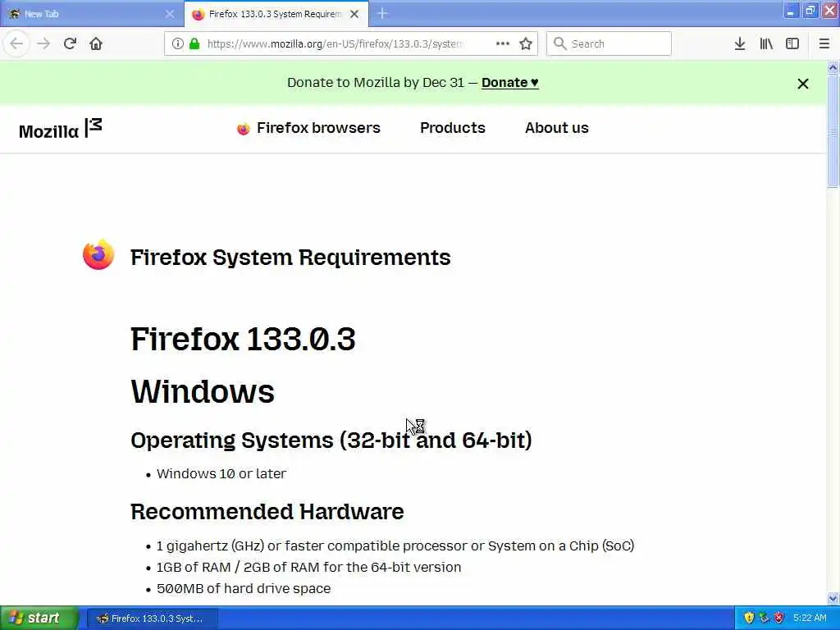The height and width of the screenshot is (630, 840).
Task: Open the Products menu
Action: pyautogui.click(x=453, y=128)
